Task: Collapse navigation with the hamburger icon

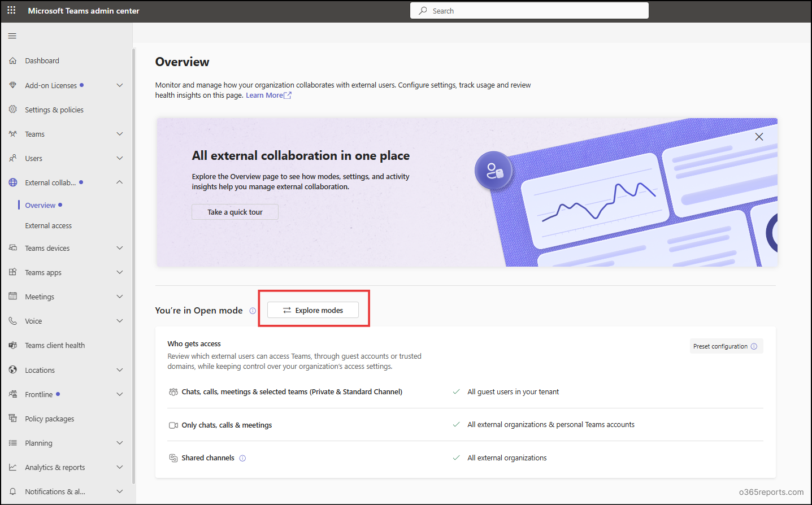Action: point(12,36)
